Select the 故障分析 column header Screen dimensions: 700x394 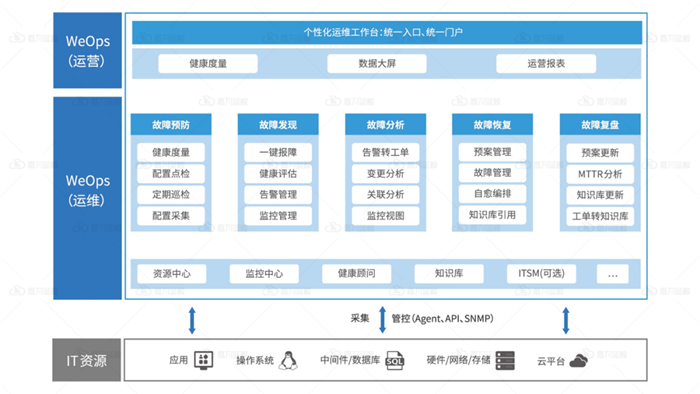pyautogui.click(x=385, y=124)
